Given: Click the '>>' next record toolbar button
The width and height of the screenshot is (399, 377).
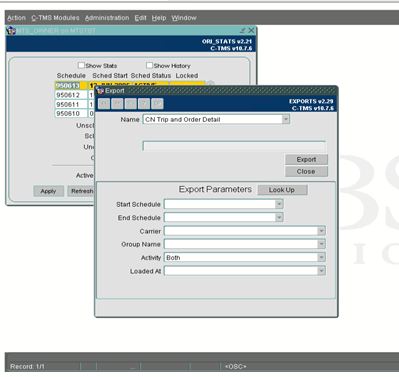Looking at the screenshot, I should 117,104.
